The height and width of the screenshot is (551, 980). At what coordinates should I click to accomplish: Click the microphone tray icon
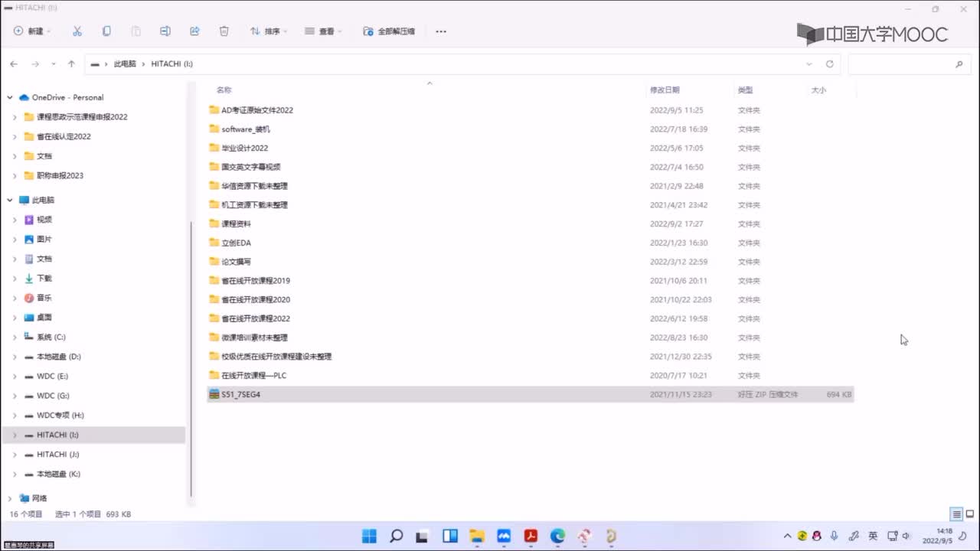click(x=834, y=536)
